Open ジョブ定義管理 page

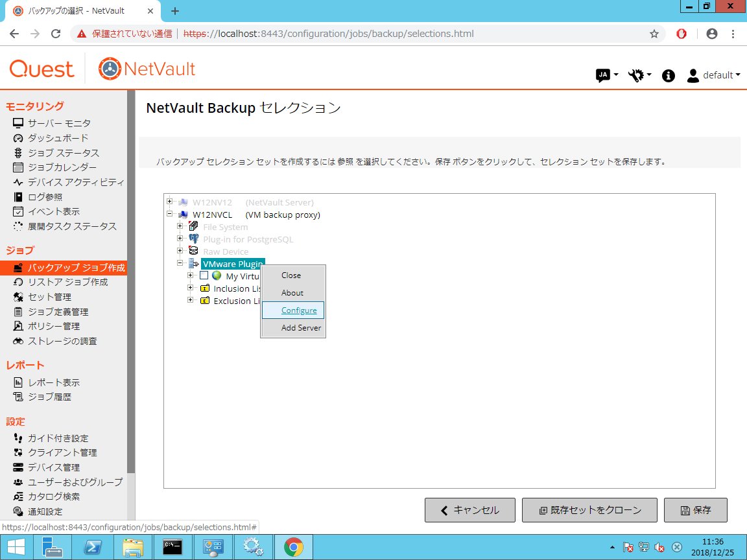click(58, 311)
